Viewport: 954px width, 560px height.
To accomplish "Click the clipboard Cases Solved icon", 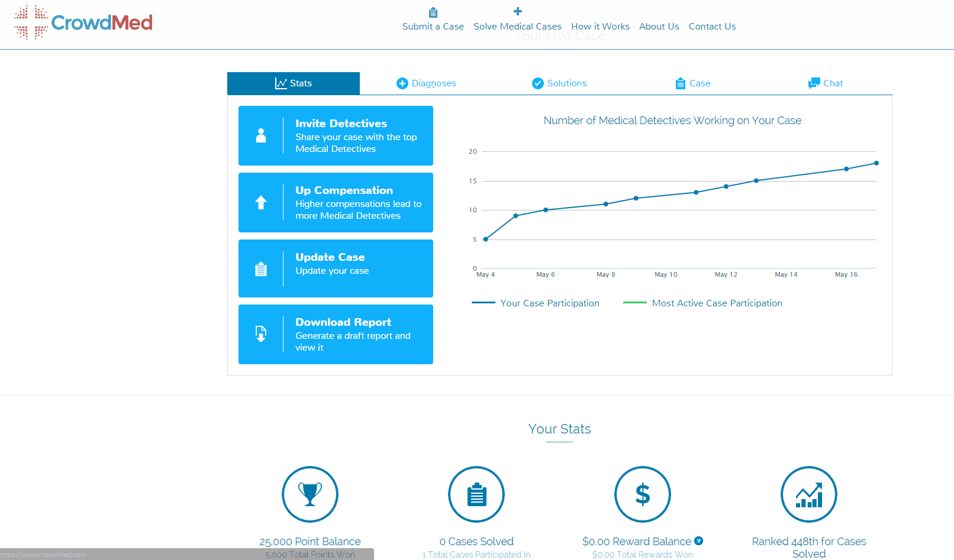I will click(x=476, y=494).
